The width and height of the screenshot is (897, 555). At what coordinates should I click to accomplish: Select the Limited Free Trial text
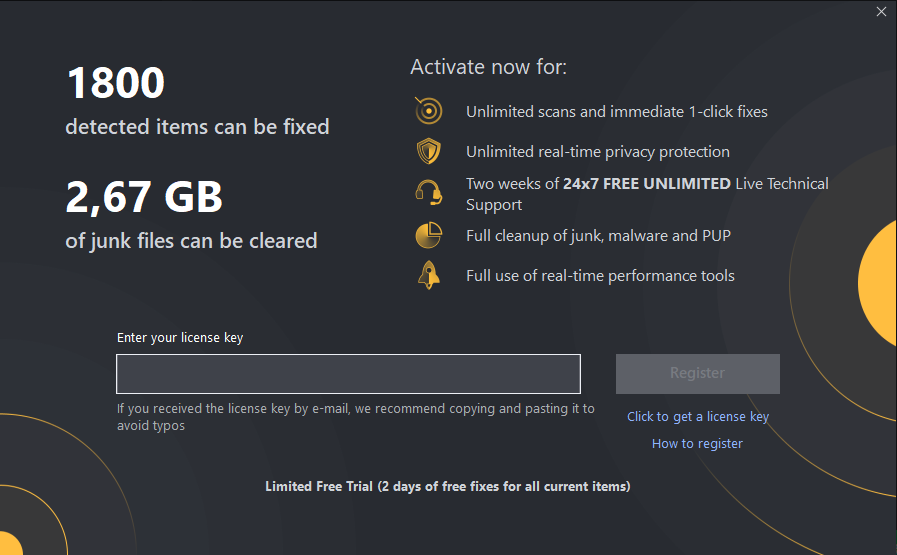[x=448, y=486]
